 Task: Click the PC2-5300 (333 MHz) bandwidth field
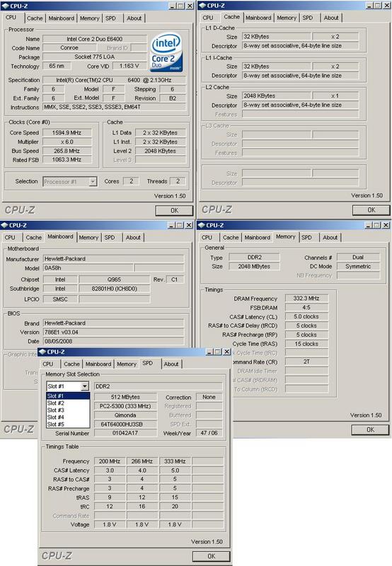125,406
